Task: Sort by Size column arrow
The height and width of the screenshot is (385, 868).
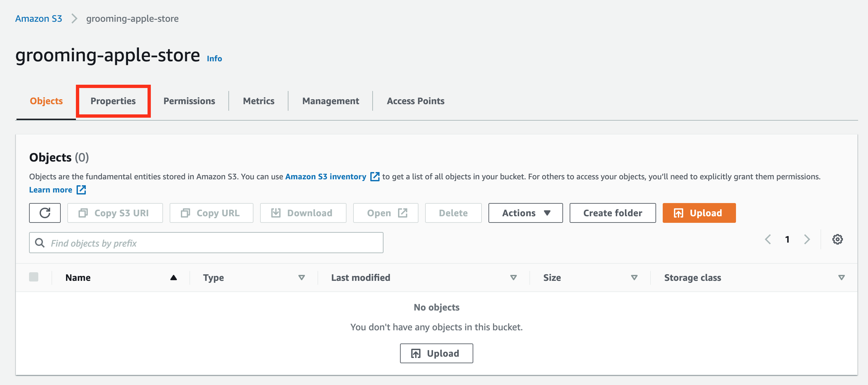Action: (634, 278)
